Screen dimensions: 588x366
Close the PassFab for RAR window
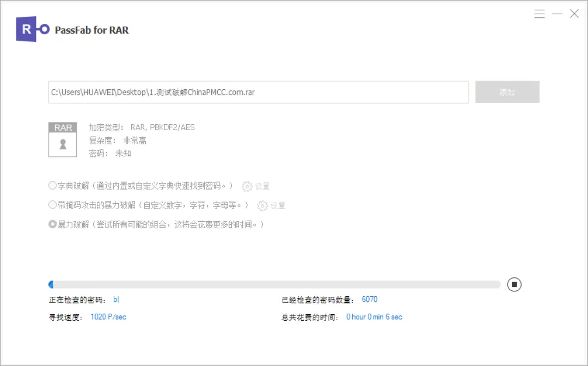(x=574, y=14)
